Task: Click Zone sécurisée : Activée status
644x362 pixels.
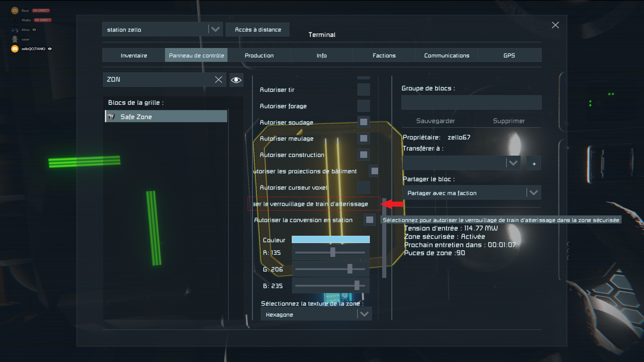Action: click(x=445, y=236)
